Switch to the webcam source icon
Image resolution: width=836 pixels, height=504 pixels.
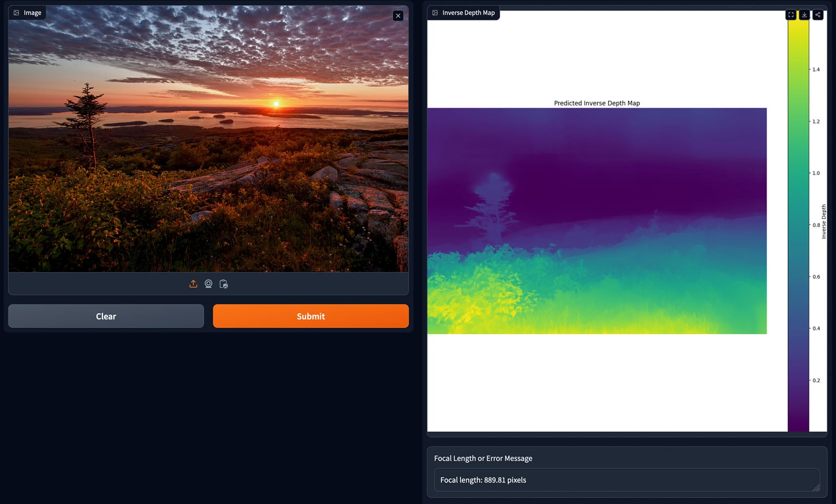click(208, 284)
